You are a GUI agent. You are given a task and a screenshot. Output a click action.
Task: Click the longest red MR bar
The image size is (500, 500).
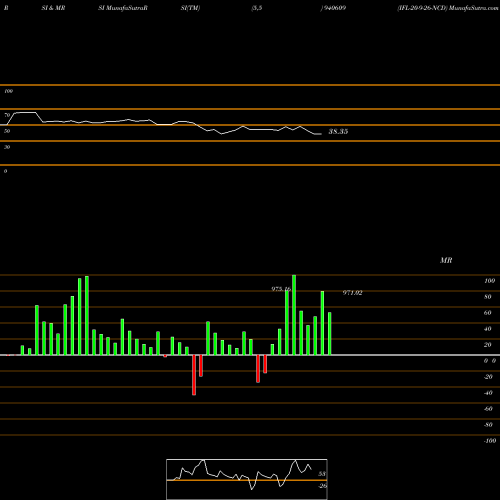point(194,375)
